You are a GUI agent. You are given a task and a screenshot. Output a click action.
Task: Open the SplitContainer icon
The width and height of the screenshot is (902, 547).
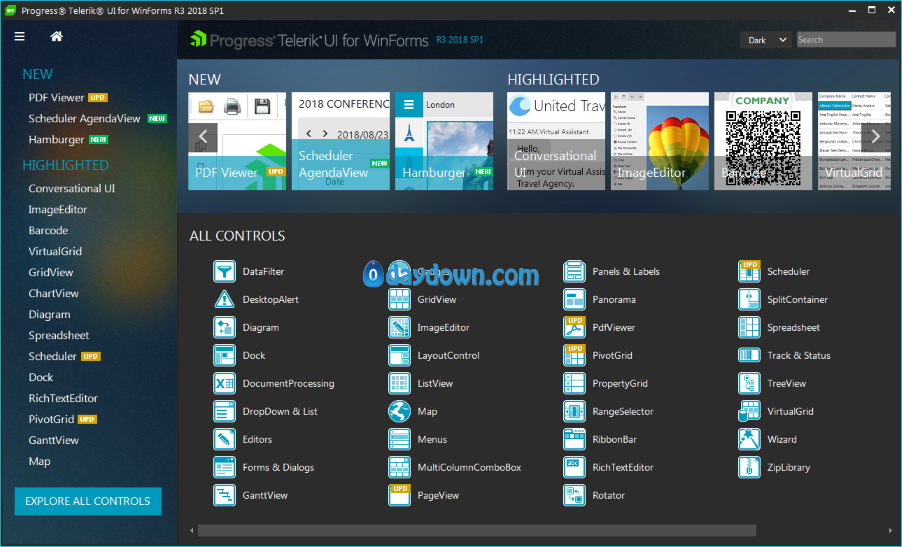tap(749, 300)
